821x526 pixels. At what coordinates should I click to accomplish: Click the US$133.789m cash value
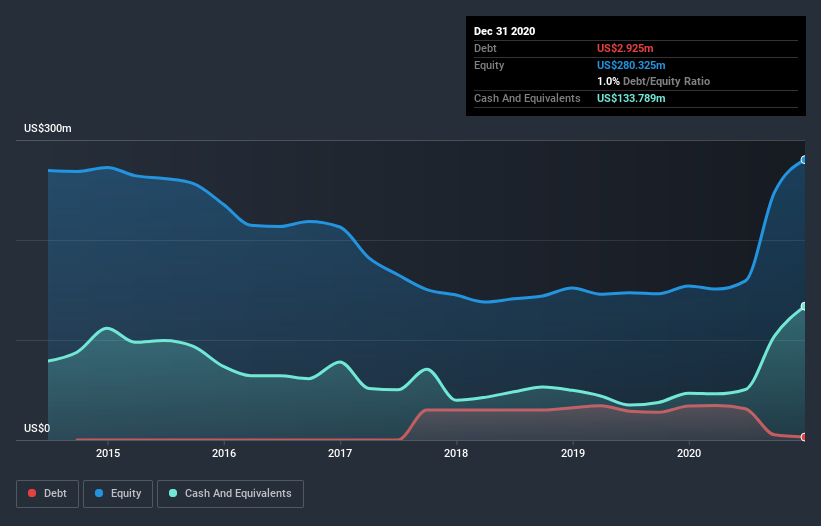[631, 98]
